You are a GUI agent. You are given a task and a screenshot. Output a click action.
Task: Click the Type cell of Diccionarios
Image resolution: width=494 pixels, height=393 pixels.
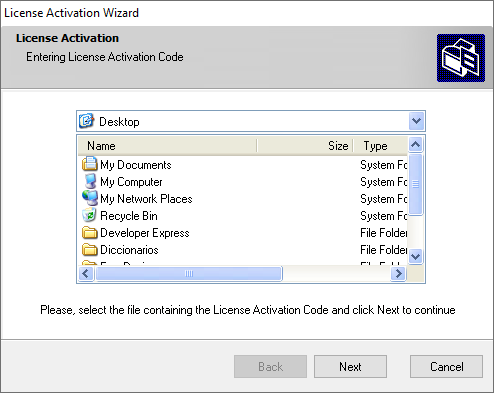384,250
